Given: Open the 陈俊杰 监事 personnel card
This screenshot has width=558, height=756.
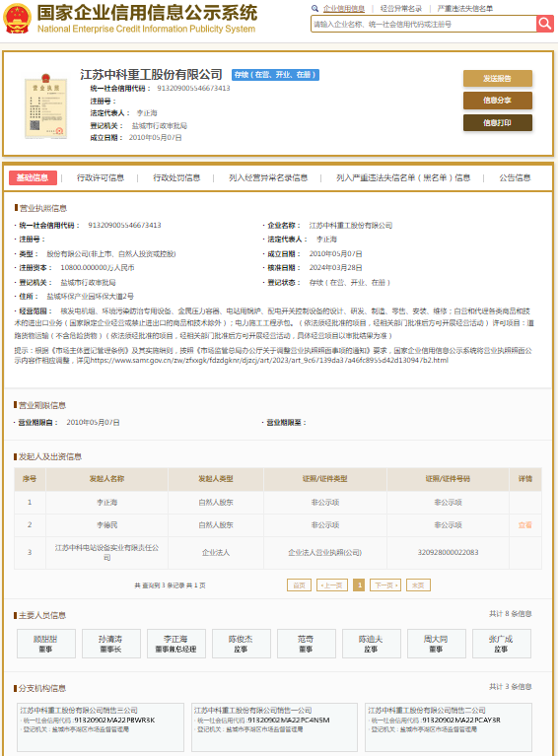Looking at the screenshot, I should [x=242, y=644].
